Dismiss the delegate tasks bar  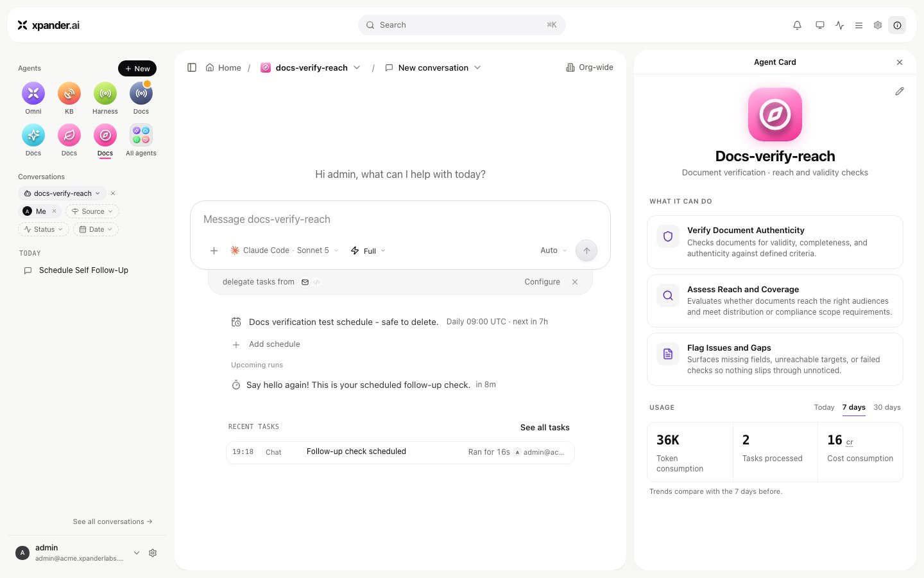[575, 282]
